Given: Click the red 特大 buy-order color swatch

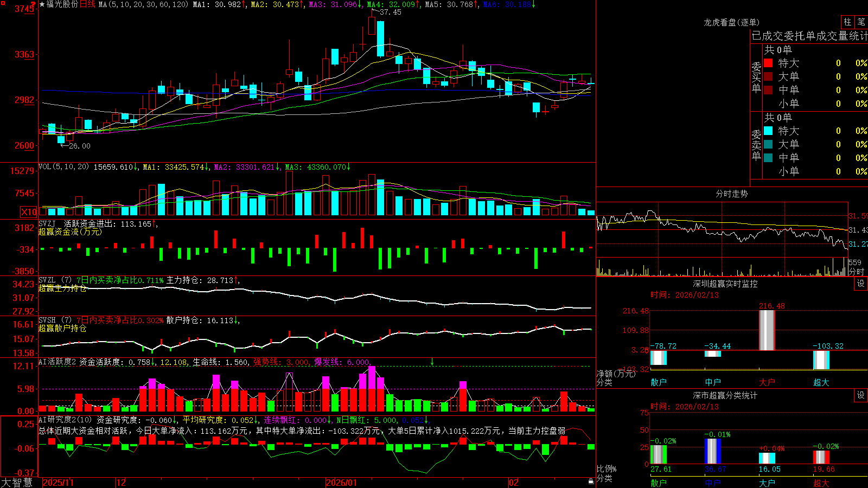Looking at the screenshot, I should (768, 63).
